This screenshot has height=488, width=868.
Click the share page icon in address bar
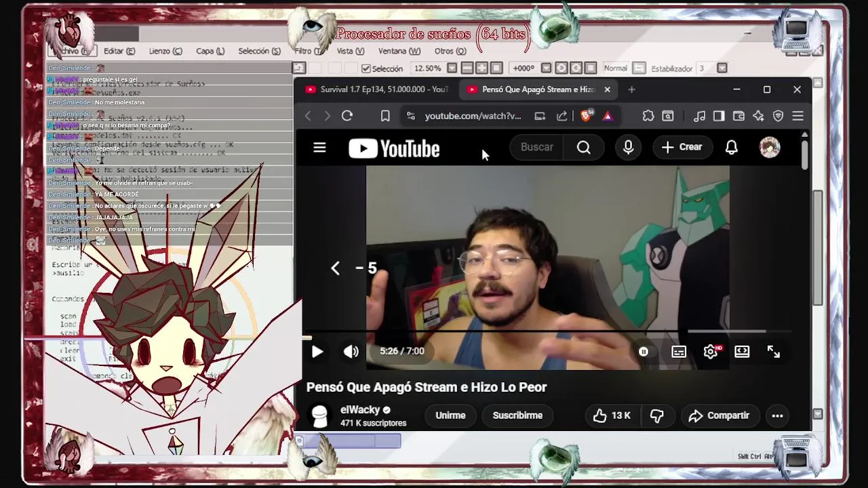click(x=562, y=116)
